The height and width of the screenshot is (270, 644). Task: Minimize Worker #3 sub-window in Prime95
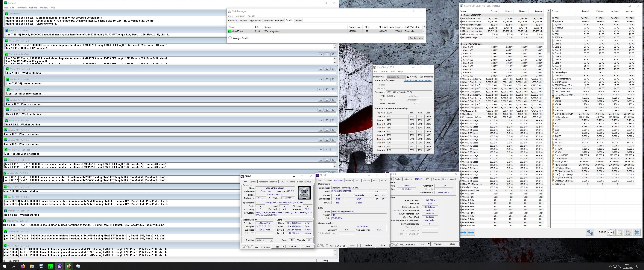click(x=321, y=54)
